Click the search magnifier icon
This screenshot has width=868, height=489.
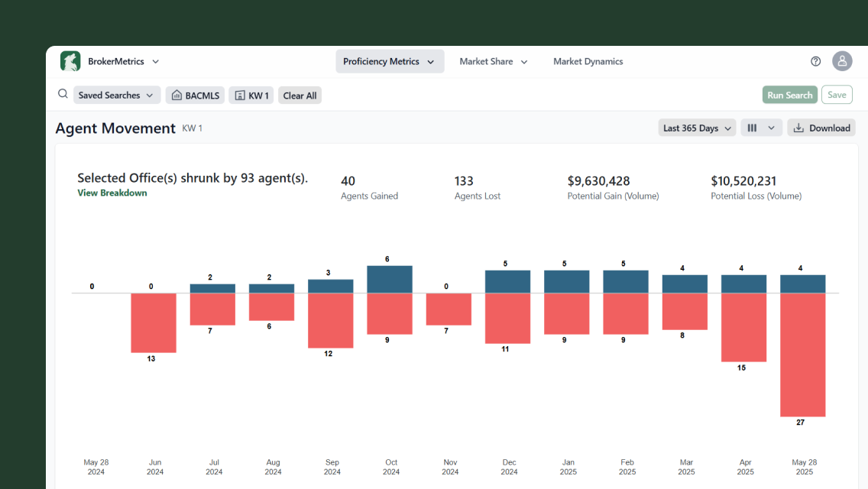(63, 94)
